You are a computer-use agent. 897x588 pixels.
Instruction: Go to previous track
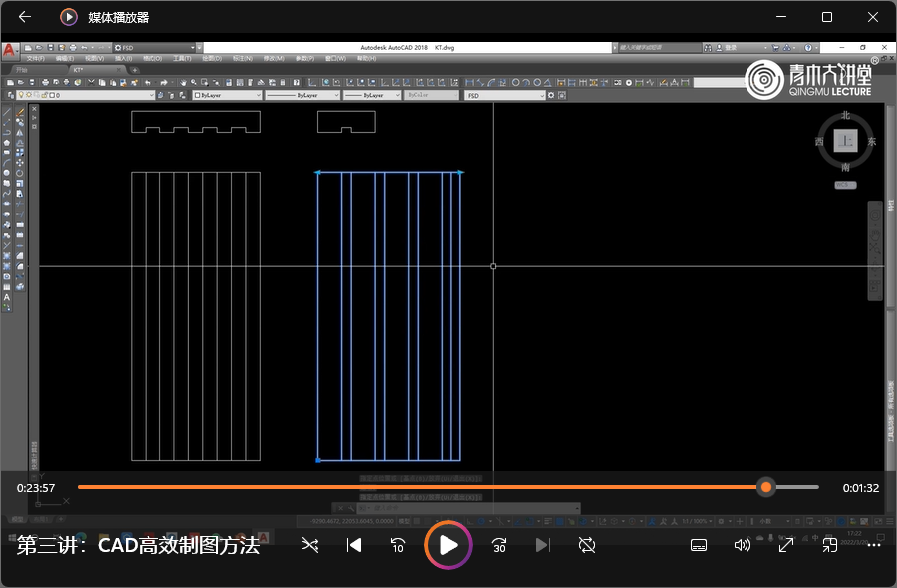point(353,545)
